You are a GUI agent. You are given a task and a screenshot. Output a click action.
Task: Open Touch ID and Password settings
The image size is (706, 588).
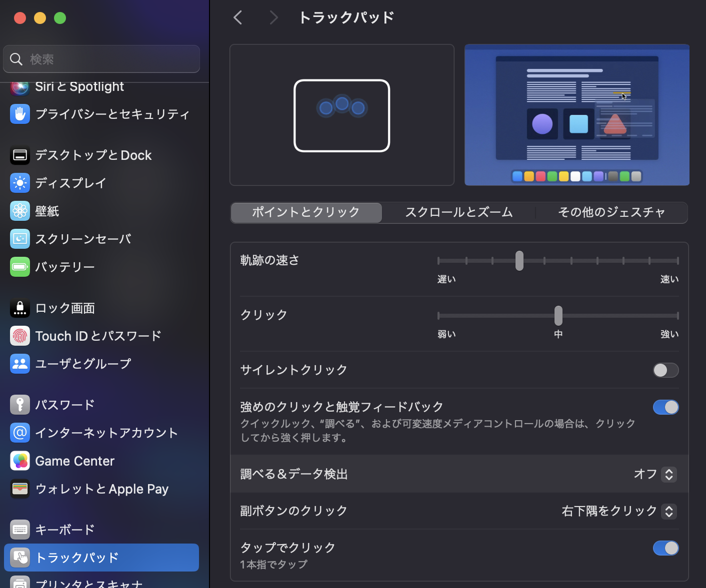click(x=98, y=336)
